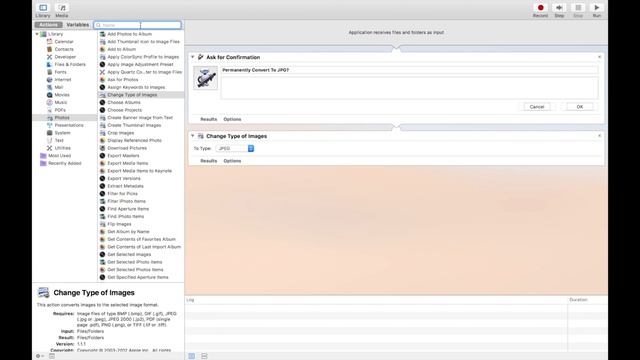Open the To Type JPEG dropdown
This screenshot has height=360, width=640.
click(x=235, y=149)
